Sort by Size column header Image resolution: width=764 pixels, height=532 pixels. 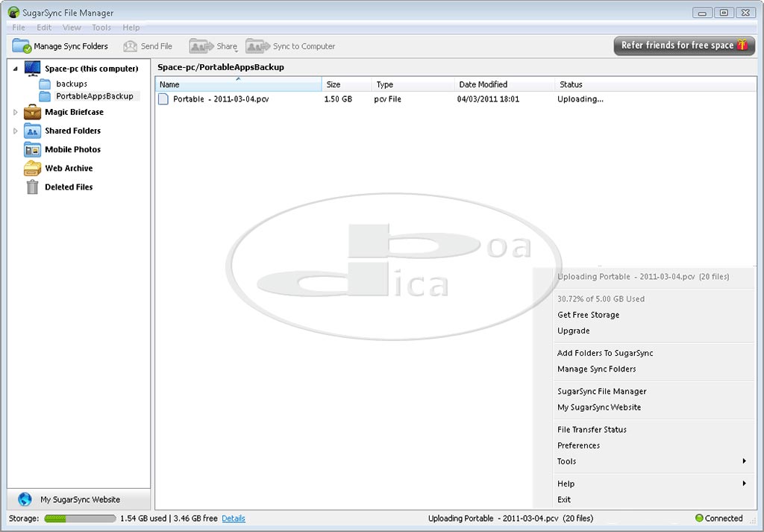(x=346, y=84)
